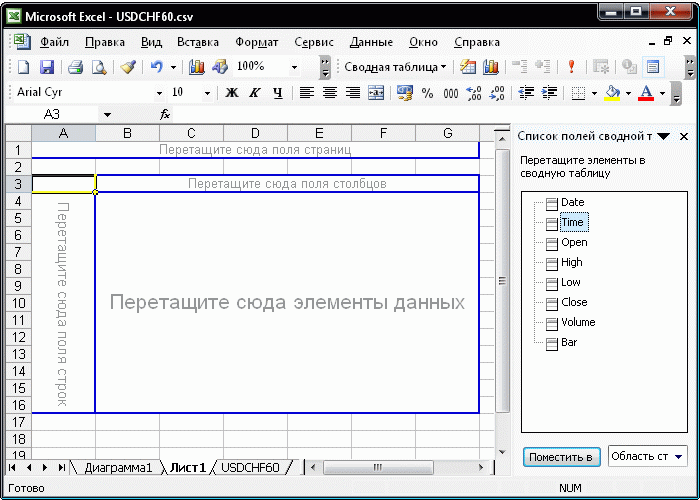Click the Print icon
700x500 pixels.
point(75,67)
